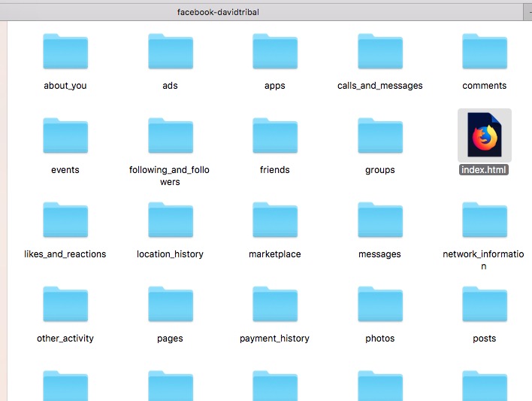532x401 pixels.
Task: Open the location_history folder icon
Action: pos(171,220)
